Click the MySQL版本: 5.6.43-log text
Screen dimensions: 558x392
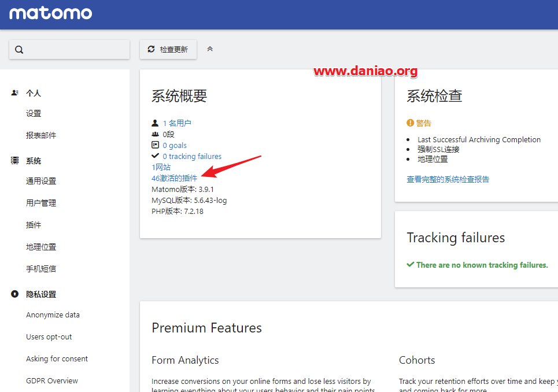[189, 200]
